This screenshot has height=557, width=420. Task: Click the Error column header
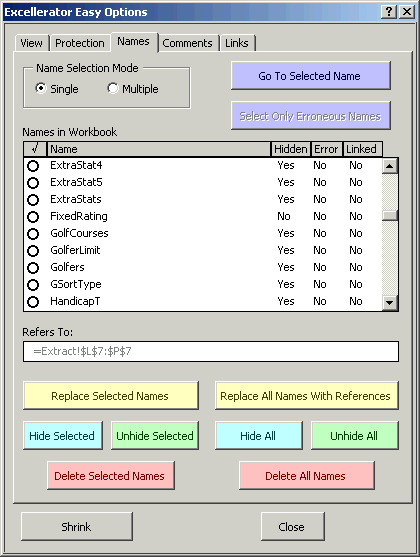(x=327, y=149)
